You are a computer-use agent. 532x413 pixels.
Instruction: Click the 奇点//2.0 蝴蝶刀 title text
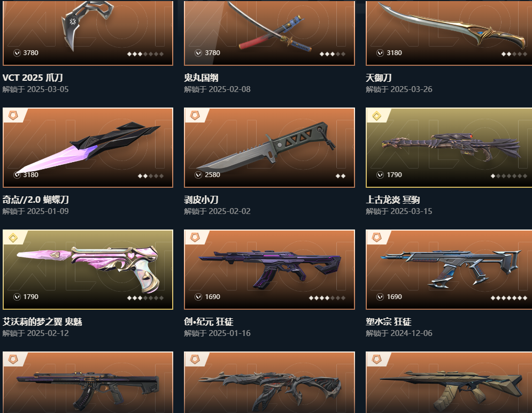point(36,200)
